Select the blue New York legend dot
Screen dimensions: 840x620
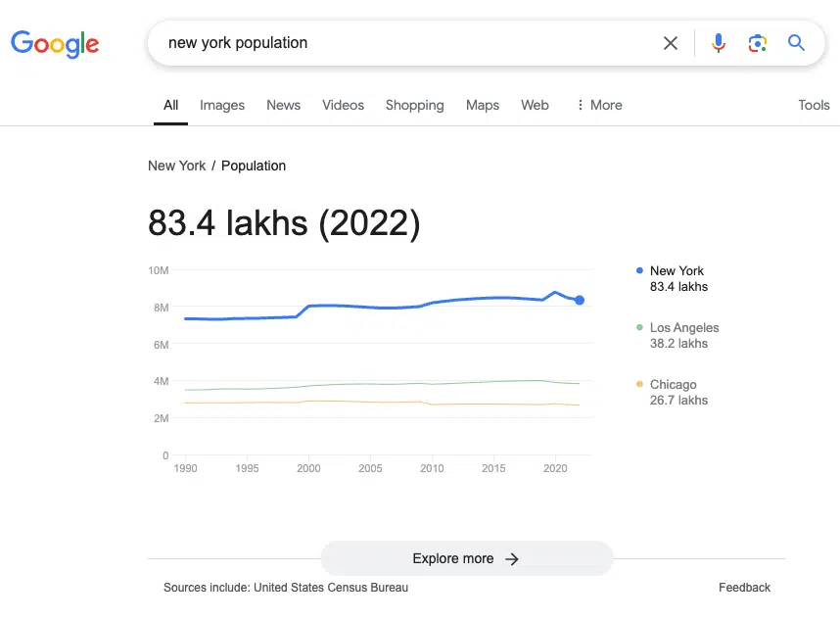click(641, 270)
